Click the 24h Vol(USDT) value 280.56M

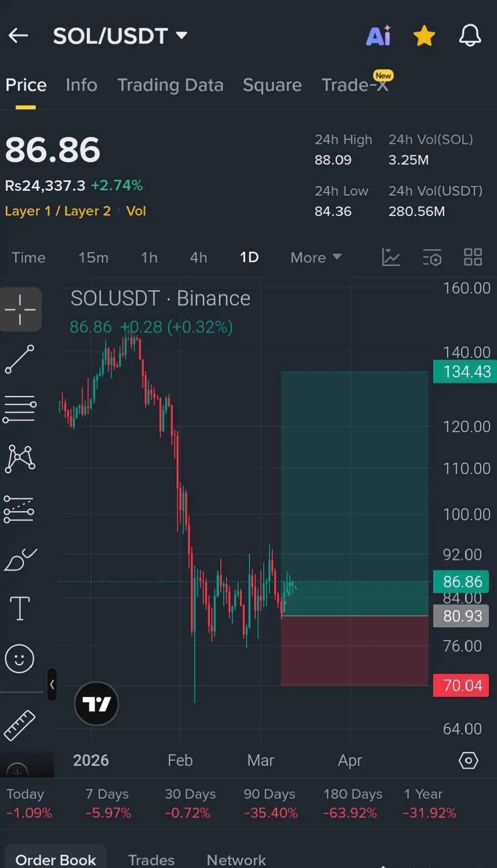click(416, 211)
